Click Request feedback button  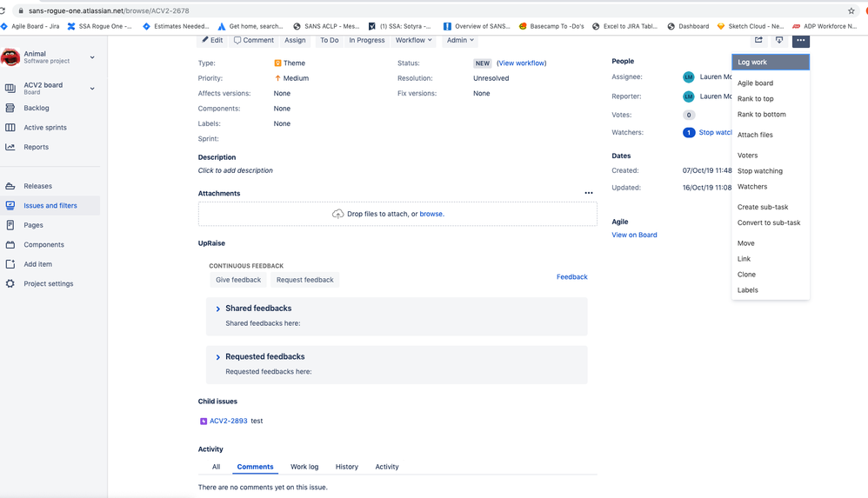click(x=305, y=280)
